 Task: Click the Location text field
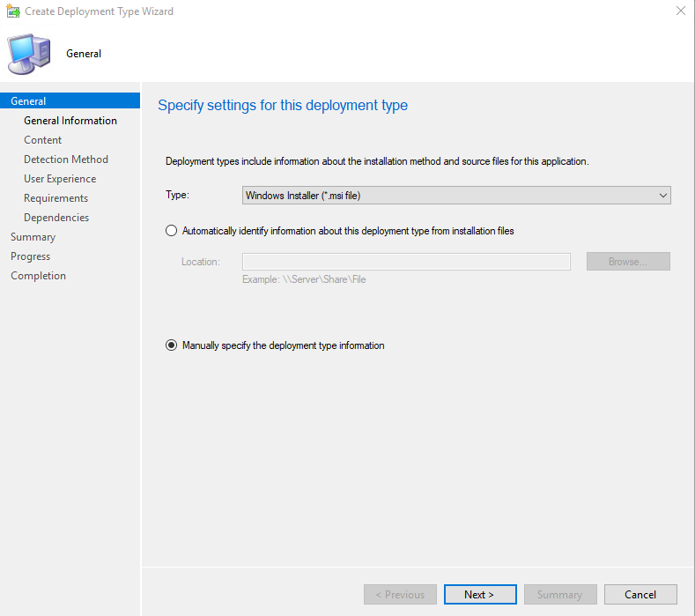[x=406, y=262]
